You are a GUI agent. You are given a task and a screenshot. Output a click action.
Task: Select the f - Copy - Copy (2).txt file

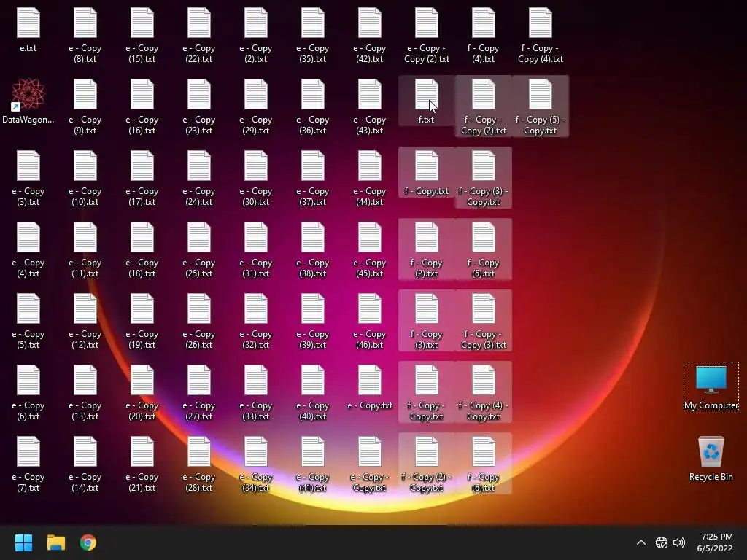[x=483, y=106]
